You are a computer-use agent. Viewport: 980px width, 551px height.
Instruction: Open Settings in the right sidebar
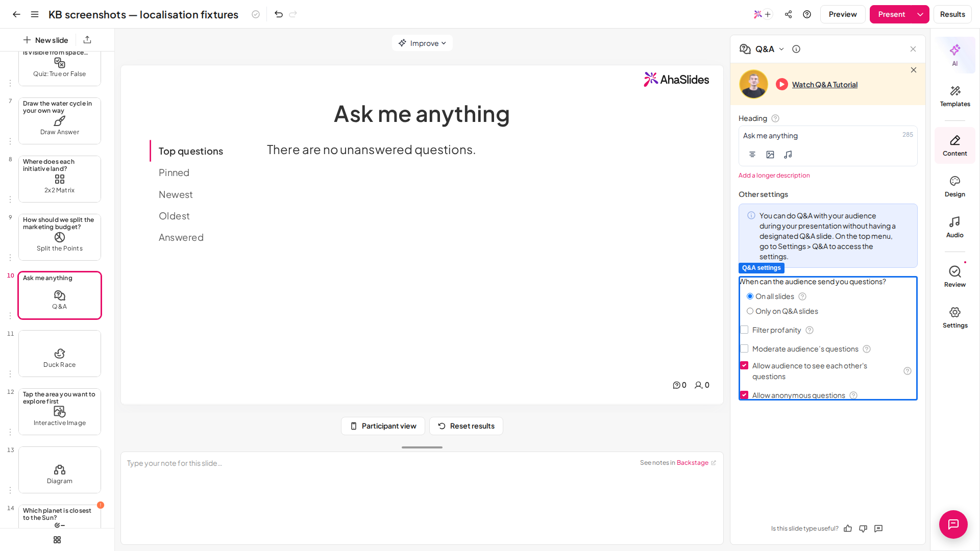955,317
